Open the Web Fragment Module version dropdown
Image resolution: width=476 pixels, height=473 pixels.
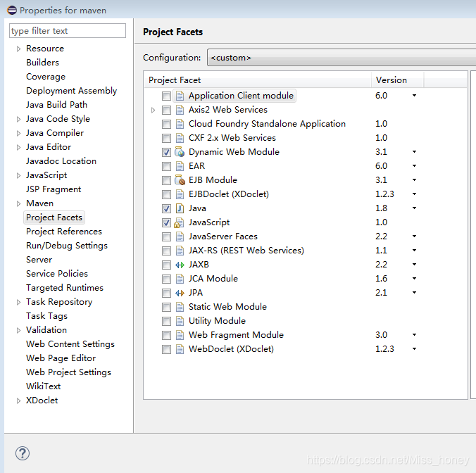coord(414,334)
